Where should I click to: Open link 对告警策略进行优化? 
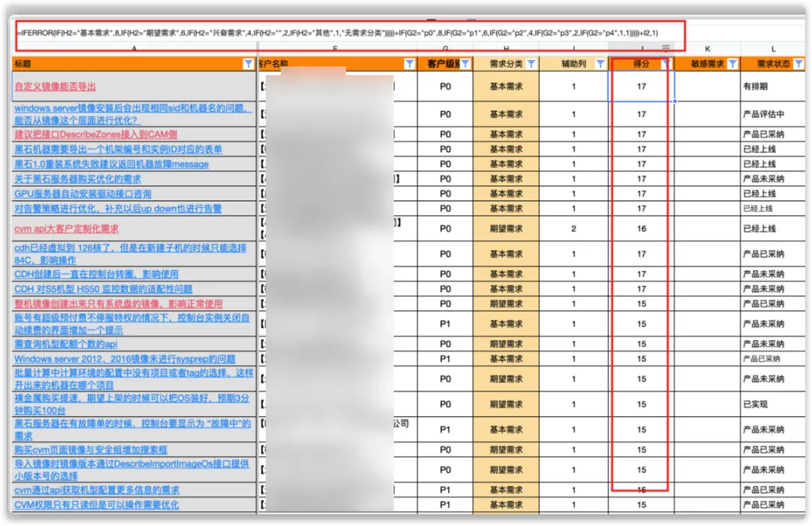pyautogui.click(x=118, y=209)
